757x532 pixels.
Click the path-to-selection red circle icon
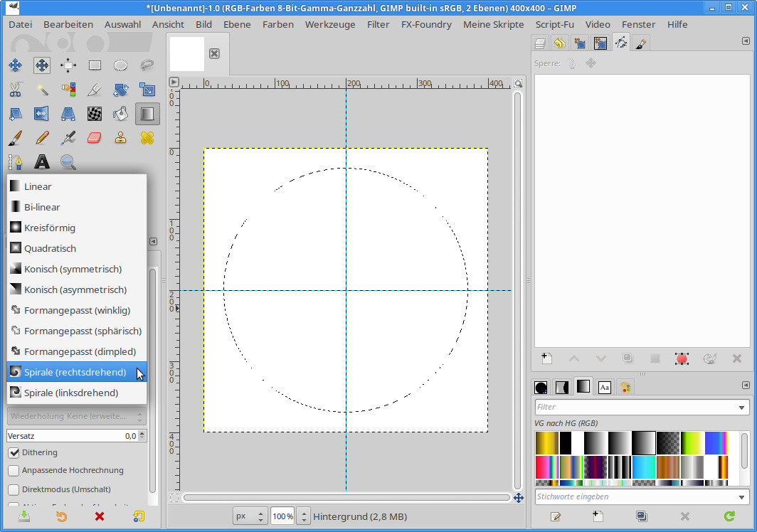[682, 358]
